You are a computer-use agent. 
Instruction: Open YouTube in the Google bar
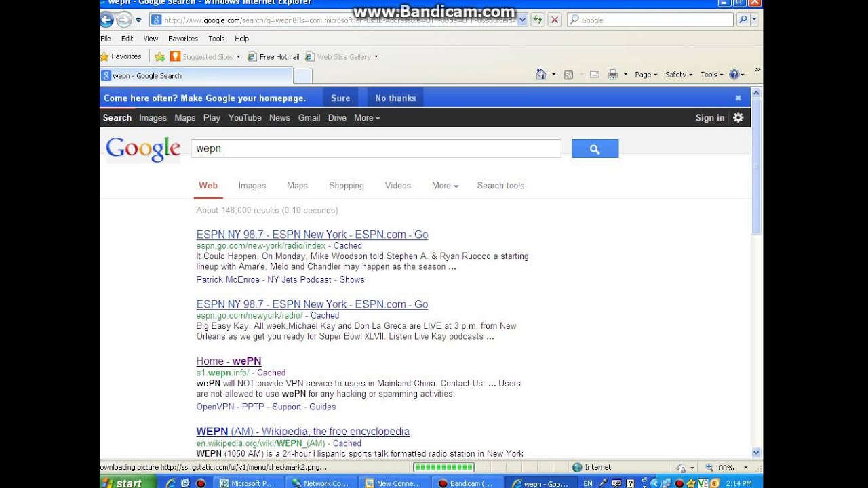tap(245, 118)
